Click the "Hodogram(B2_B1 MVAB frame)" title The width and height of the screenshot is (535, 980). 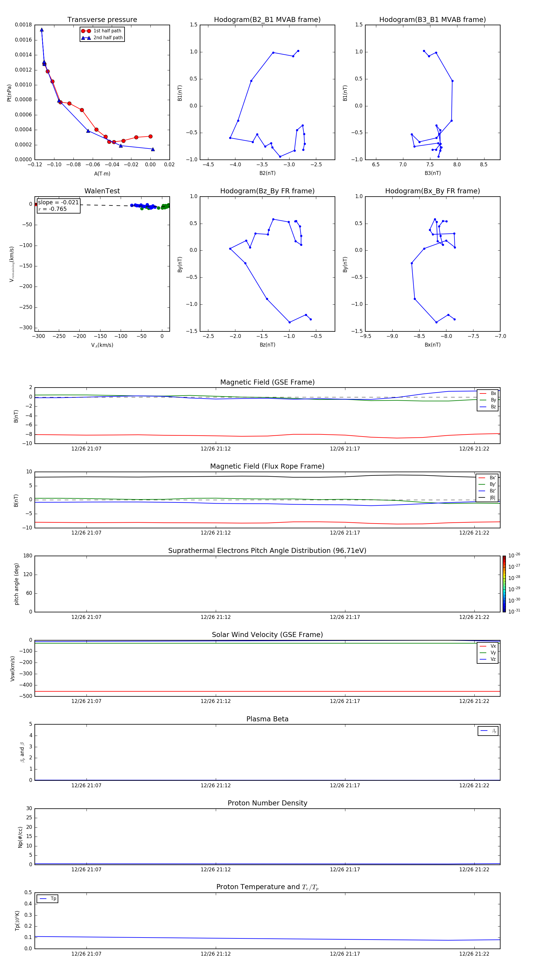click(267, 19)
